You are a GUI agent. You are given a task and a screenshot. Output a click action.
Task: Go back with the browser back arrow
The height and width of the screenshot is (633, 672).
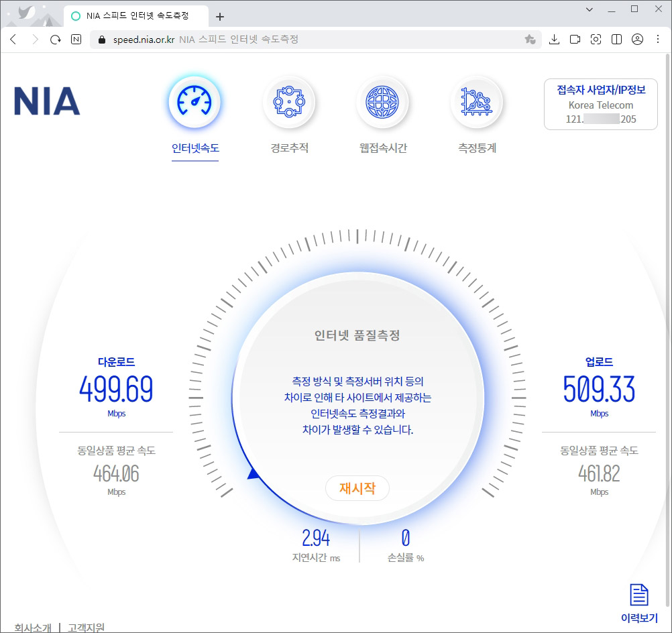pyautogui.click(x=13, y=40)
